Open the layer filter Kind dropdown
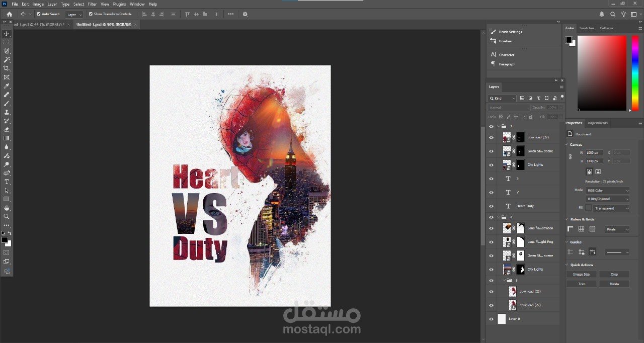The image size is (644, 343). 502,98
